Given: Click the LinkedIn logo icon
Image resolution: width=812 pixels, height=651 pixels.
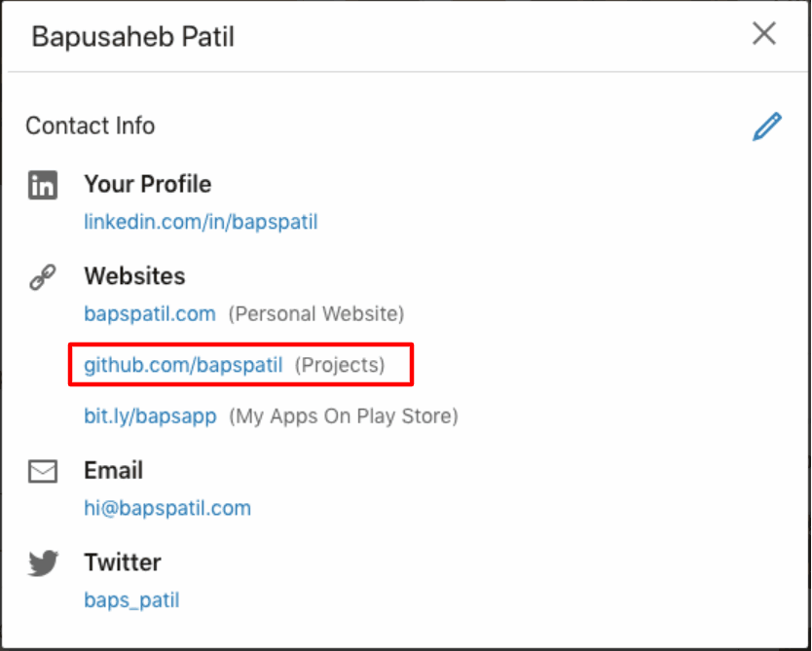Looking at the screenshot, I should pos(43,185).
